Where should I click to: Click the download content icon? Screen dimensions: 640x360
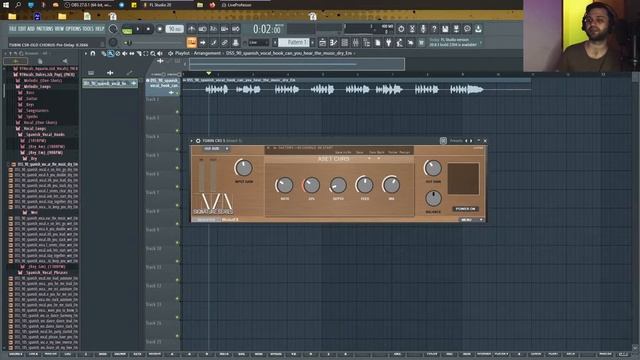tap(478, 29)
